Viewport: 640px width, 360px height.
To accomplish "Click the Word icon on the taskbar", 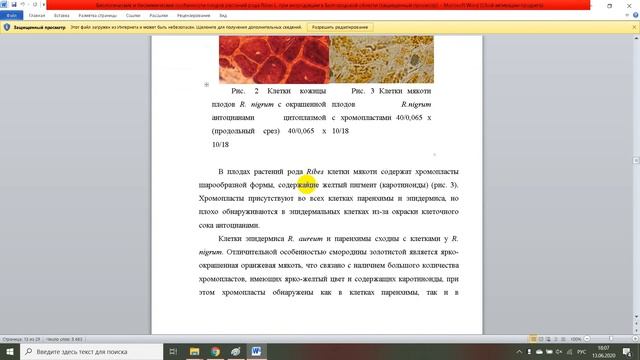I will click(x=256, y=351).
